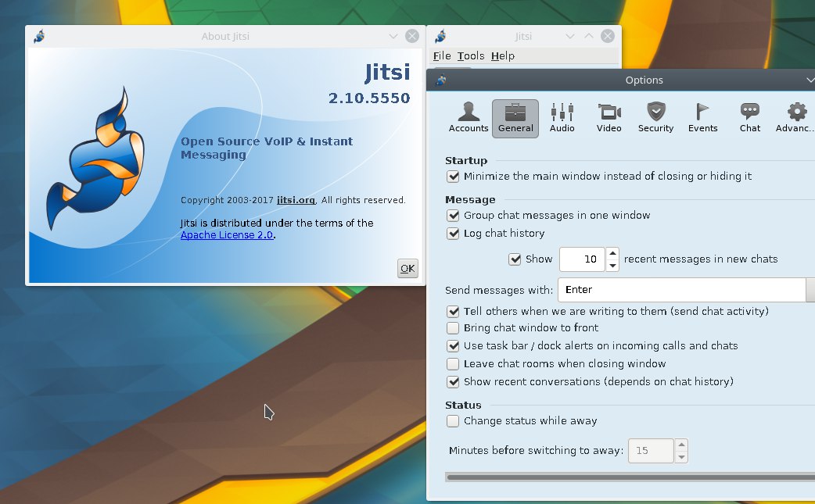Expand About Jitsi window title bar chevron
Image resolution: width=815 pixels, height=504 pixels.
tap(393, 36)
